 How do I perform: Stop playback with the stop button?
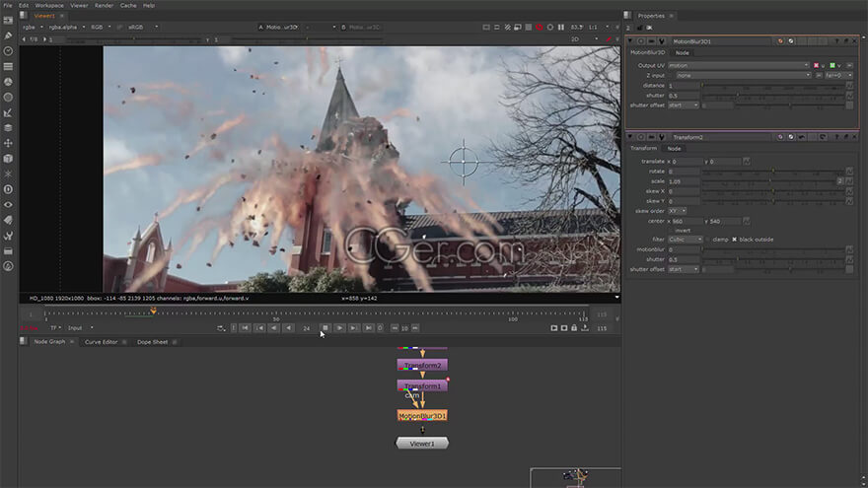tap(325, 328)
